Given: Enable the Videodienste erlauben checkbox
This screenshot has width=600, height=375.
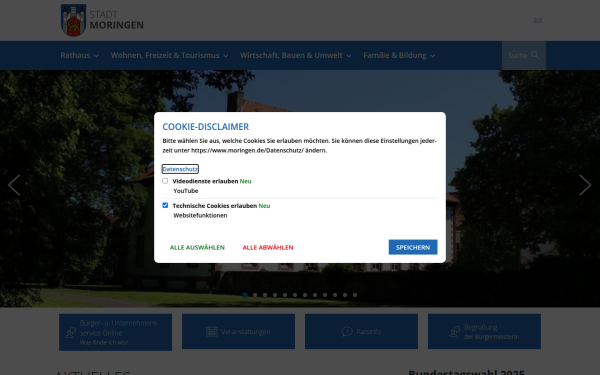Looking at the screenshot, I should [x=165, y=181].
